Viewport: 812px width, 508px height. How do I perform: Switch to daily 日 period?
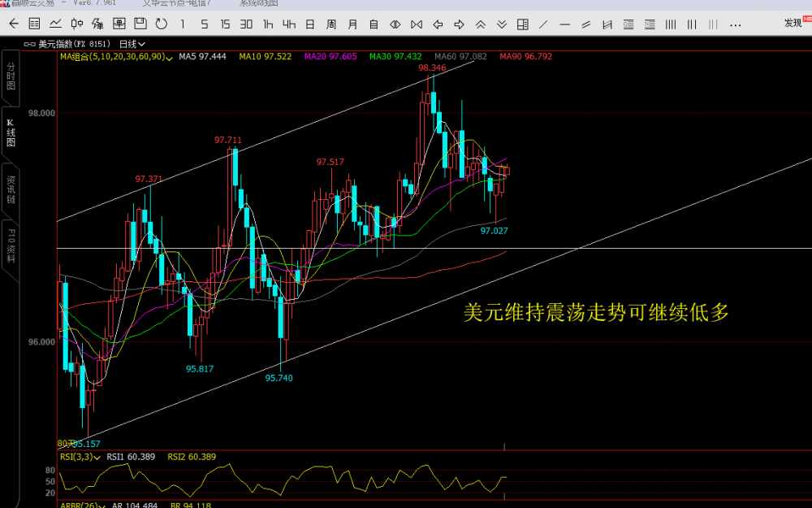[310, 24]
